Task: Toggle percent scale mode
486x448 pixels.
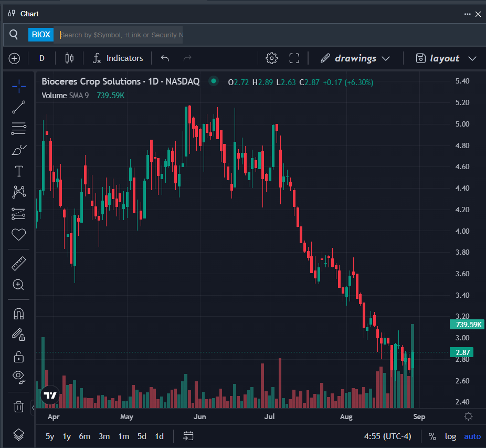Action: tap(432, 436)
